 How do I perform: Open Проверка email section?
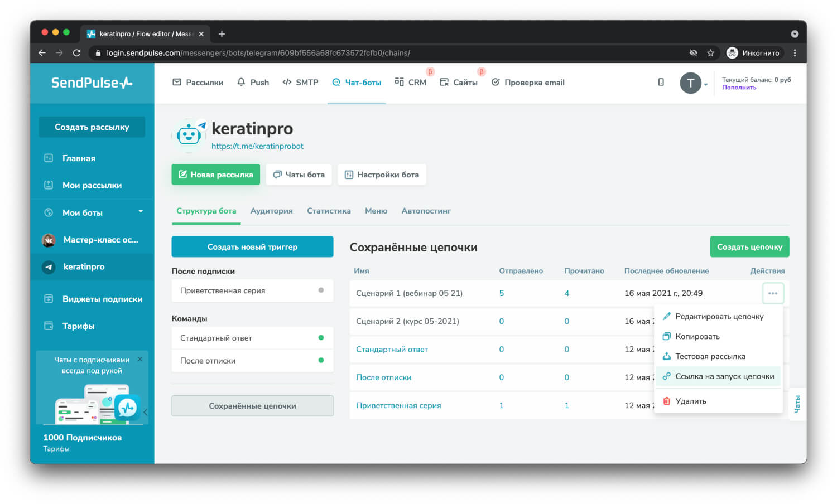[x=528, y=83]
